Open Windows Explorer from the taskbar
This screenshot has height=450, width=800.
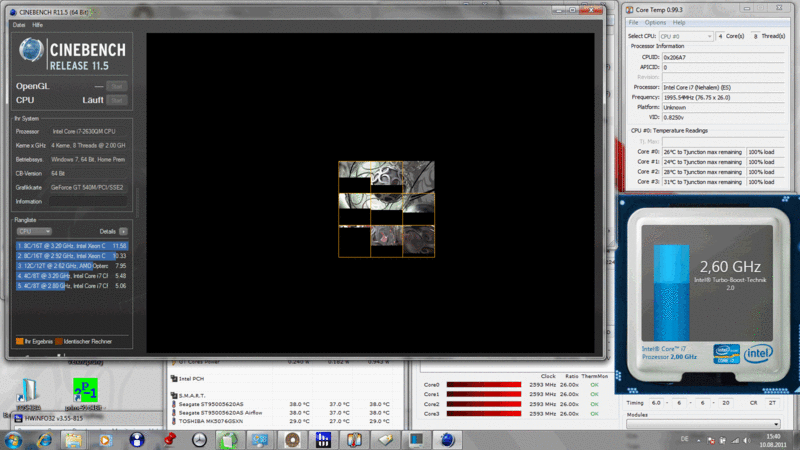pyautogui.click(x=73, y=440)
